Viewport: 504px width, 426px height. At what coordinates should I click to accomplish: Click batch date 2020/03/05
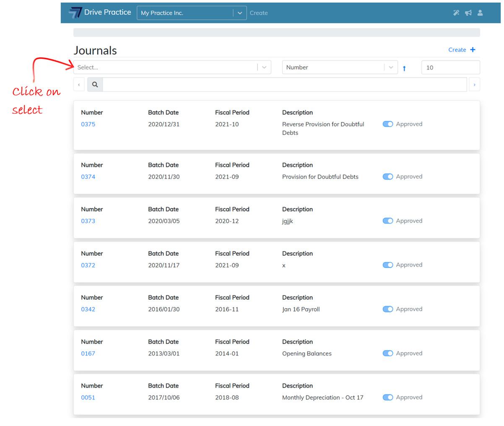tap(164, 221)
